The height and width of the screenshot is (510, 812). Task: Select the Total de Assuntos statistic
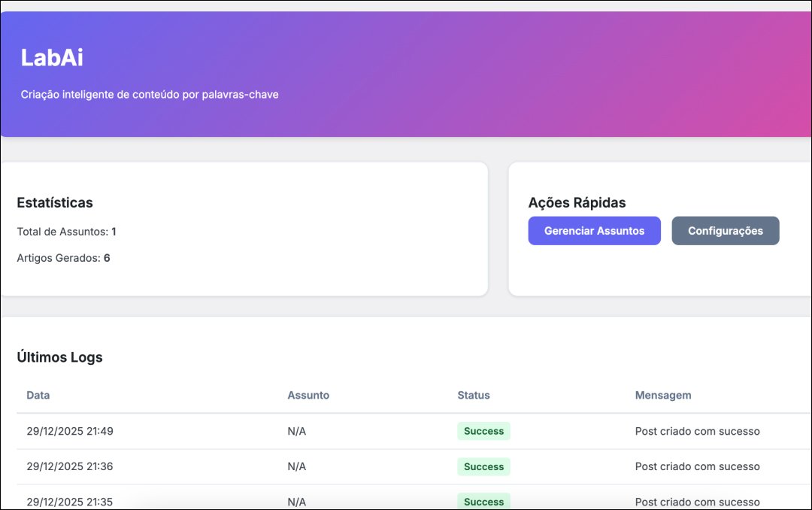(66, 232)
